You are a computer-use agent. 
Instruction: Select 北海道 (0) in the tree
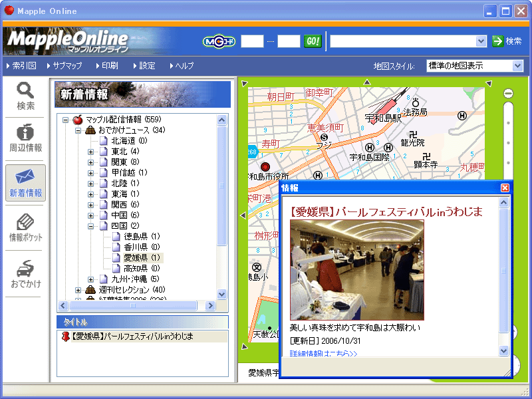click(x=129, y=141)
